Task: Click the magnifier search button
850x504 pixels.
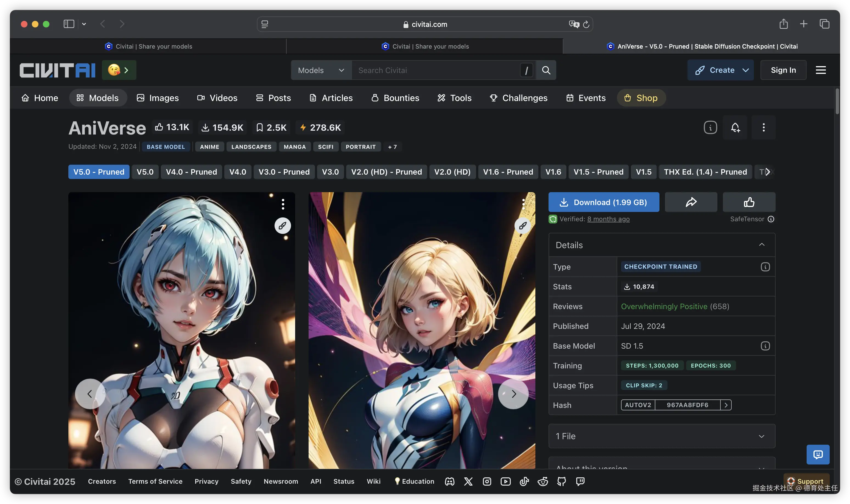Action: click(x=546, y=70)
